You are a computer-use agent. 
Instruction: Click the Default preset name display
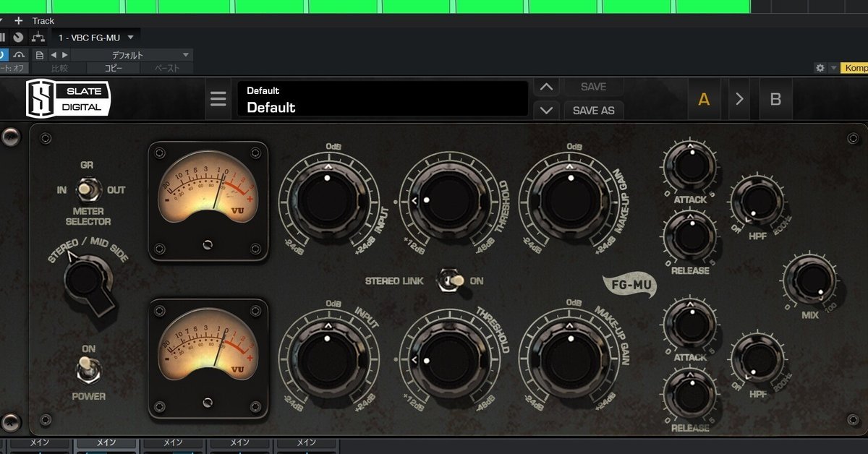pos(383,99)
